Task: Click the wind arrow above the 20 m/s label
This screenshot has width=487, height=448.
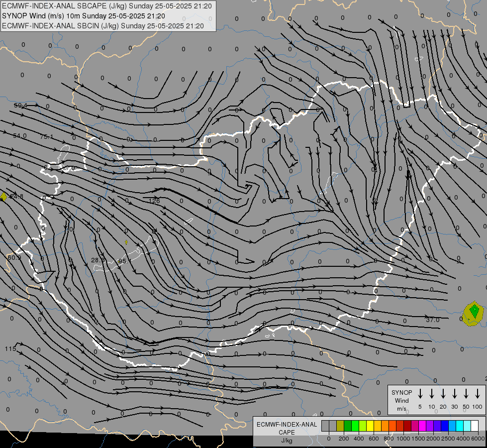Action: [443, 394]
